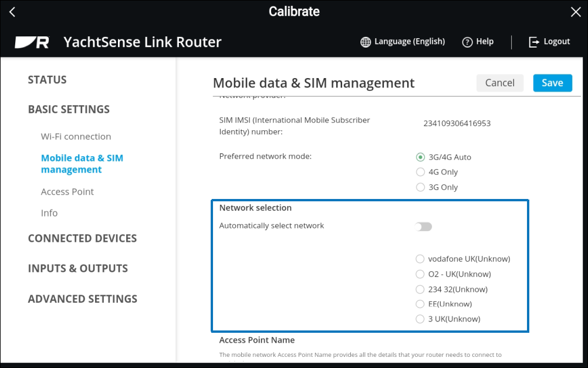588x368 pixels.
Task: Click the globe language icon
Action: [x=366, y=42]
